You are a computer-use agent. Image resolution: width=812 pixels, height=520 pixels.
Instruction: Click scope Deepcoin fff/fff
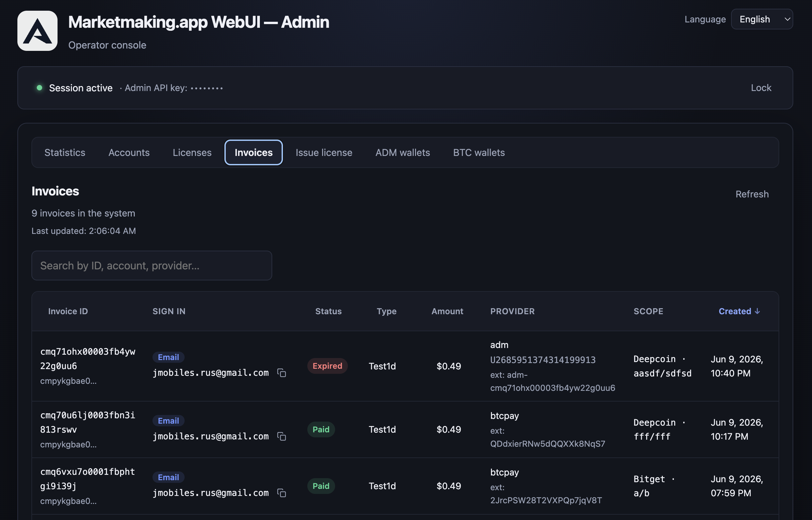659,430
